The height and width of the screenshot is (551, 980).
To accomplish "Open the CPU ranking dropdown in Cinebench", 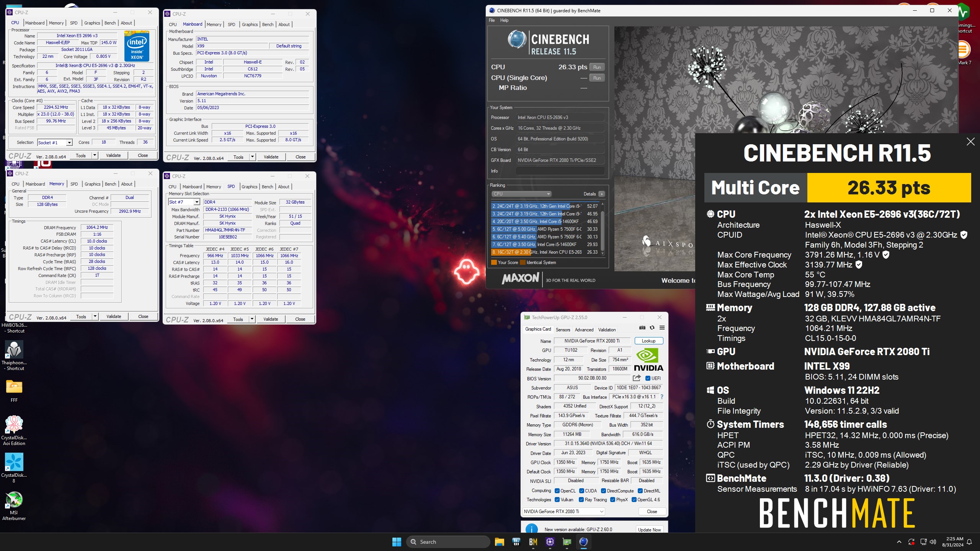I will [x=521, y=194].
